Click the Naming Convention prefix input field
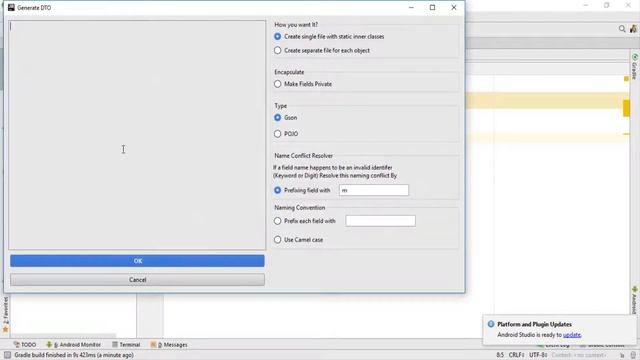640x360 pixels. pyautogui.click(x=380, y=221)
